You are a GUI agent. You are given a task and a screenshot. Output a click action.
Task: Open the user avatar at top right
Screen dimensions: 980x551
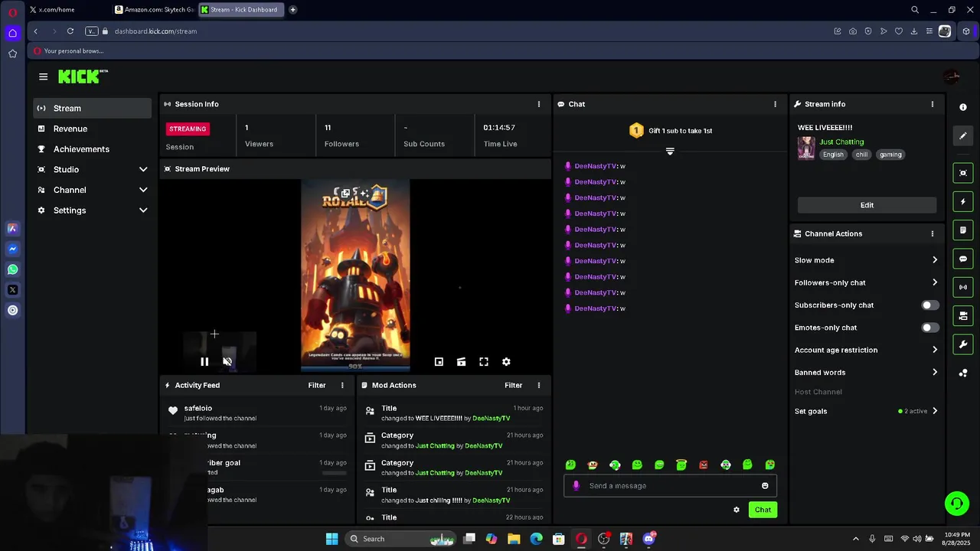pyautogui.click(x=952, y=77)
